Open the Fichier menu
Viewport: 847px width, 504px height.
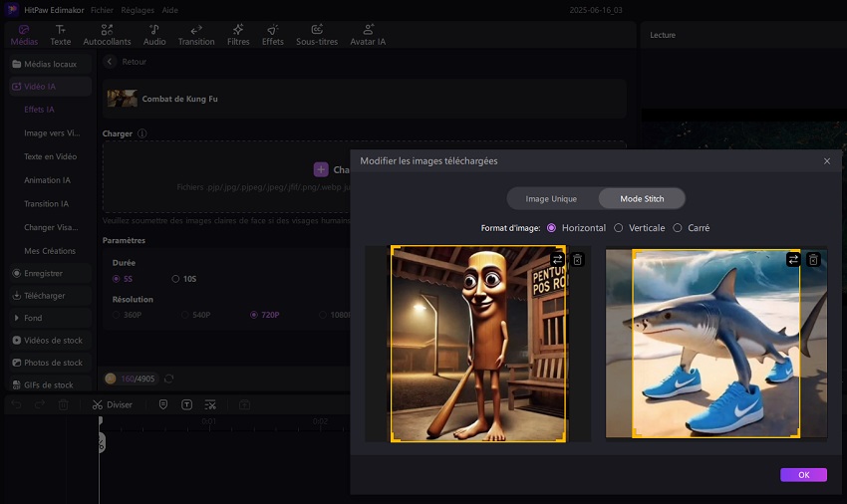pos(102,9)
